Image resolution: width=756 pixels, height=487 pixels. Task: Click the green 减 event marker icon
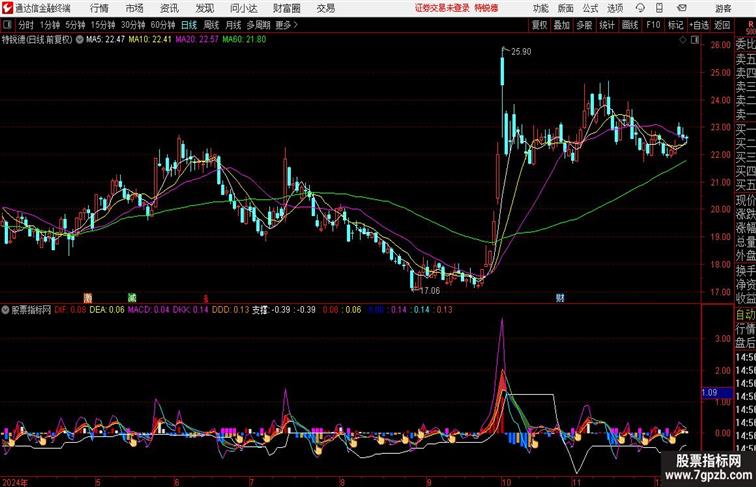(132, 298)
